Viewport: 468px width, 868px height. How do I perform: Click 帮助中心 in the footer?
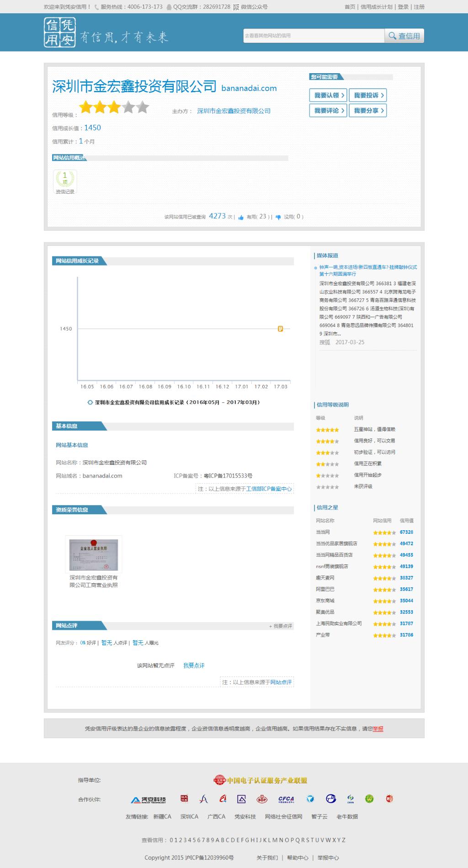click(298, 857)
